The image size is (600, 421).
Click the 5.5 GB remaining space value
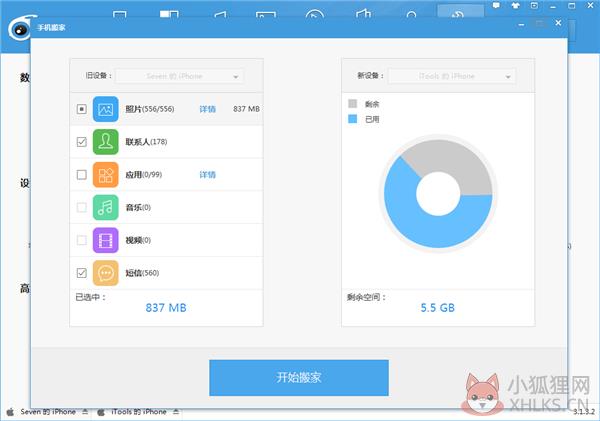438,308
